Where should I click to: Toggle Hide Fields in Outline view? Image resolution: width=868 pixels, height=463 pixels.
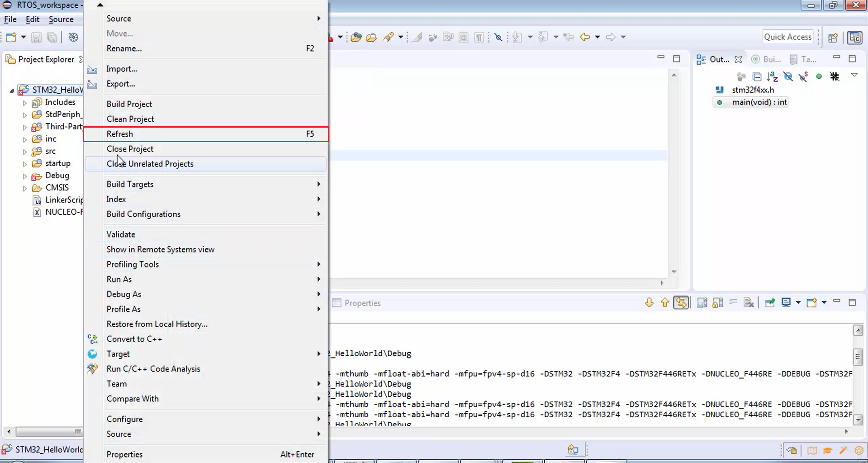coord(788,76)
